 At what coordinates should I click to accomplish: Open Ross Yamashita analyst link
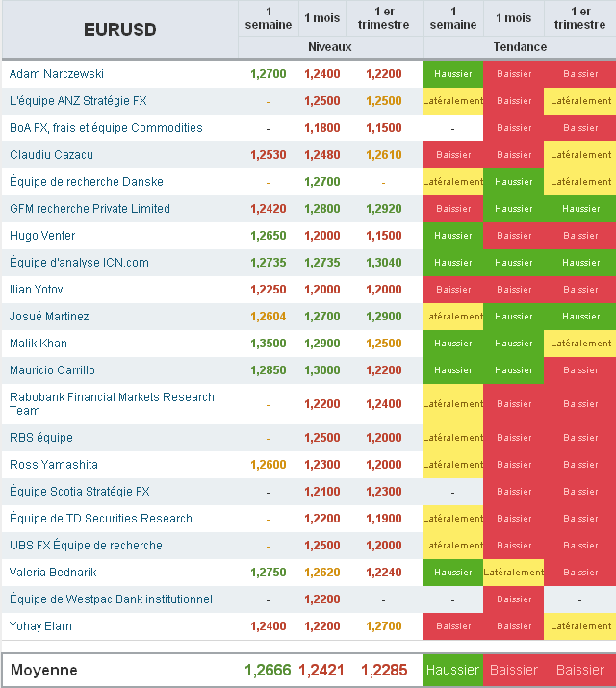[x=54, y=464]
